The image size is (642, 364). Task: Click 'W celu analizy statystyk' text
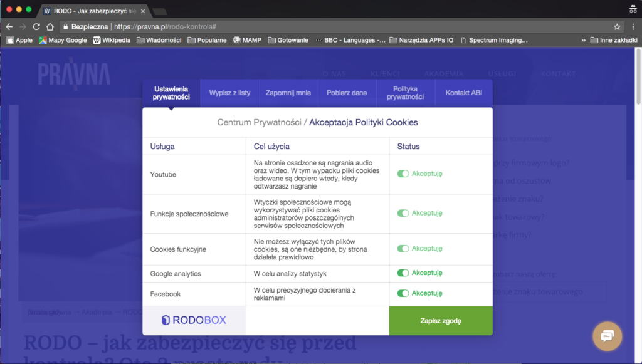click(x=290, y=274)
